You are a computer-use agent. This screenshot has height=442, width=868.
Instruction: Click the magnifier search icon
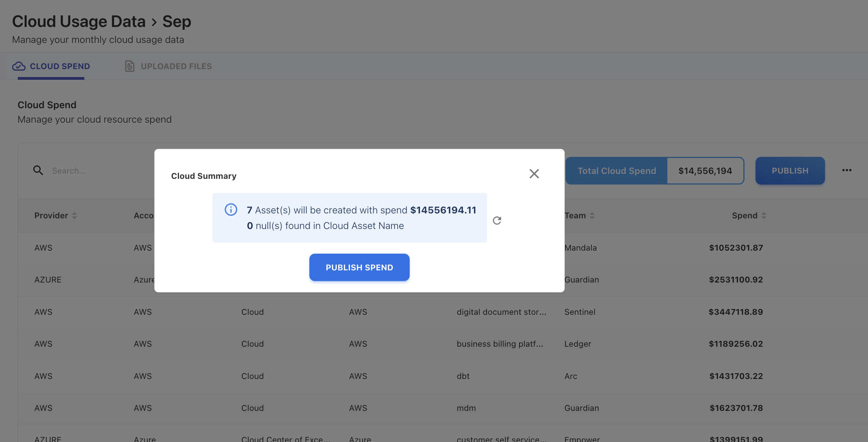pyautogui.click(x=38, y=170)
